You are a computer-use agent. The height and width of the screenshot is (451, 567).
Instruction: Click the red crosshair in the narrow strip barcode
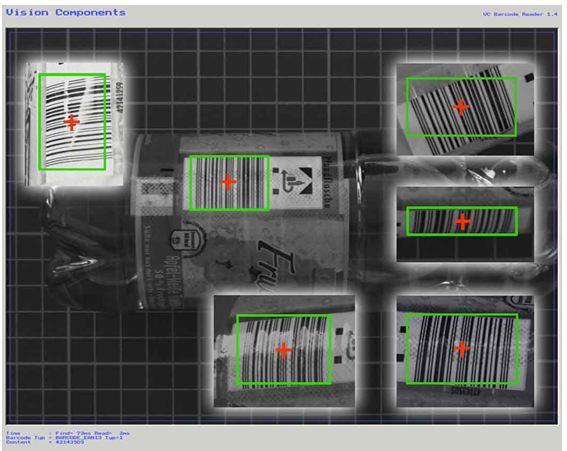[x=462, y=222]
